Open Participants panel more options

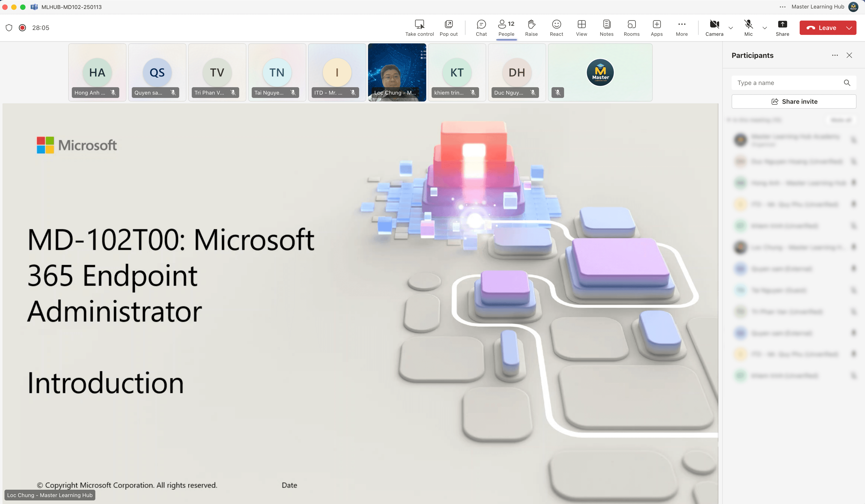point(835,55)
